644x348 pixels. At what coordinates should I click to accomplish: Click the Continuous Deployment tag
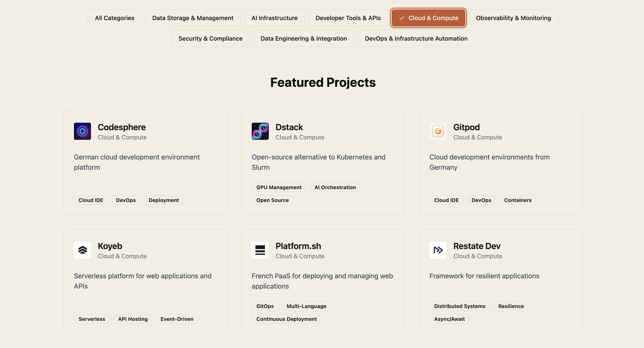tap(287, 319)
